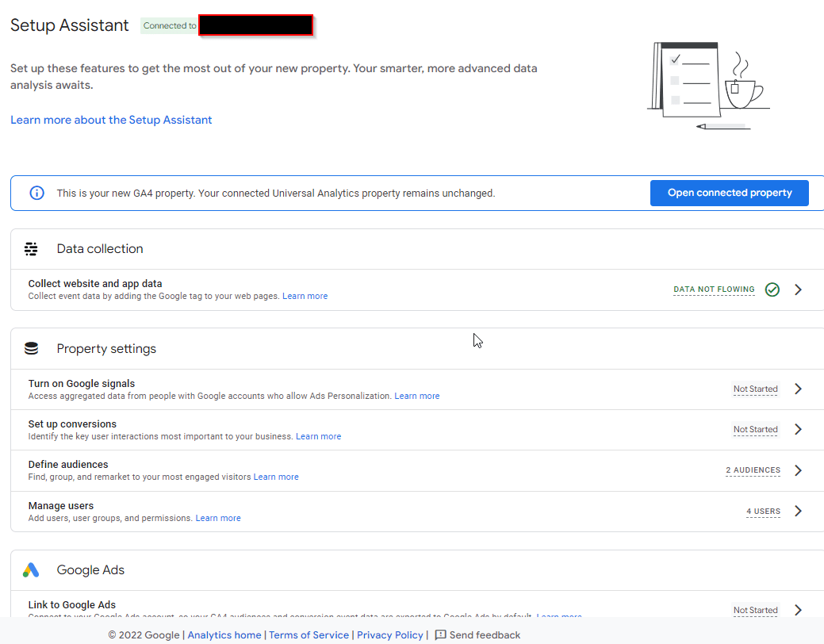Screen dimensions: 824x644
Task: Open Privacy Policy footer link
Action: coord(390,635)
